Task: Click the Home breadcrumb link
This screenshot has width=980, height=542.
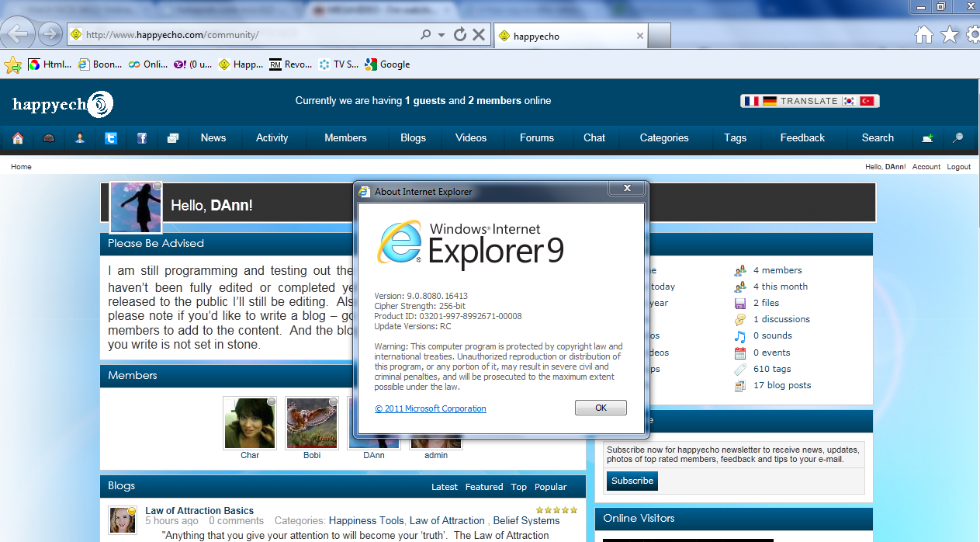Action: point(21,167)
